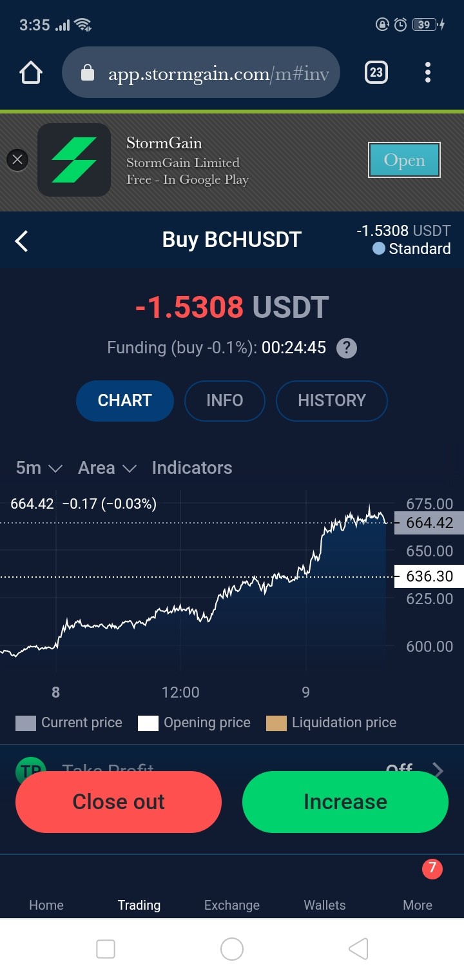Open the 5m timeframe dropdown

(39, 468)
